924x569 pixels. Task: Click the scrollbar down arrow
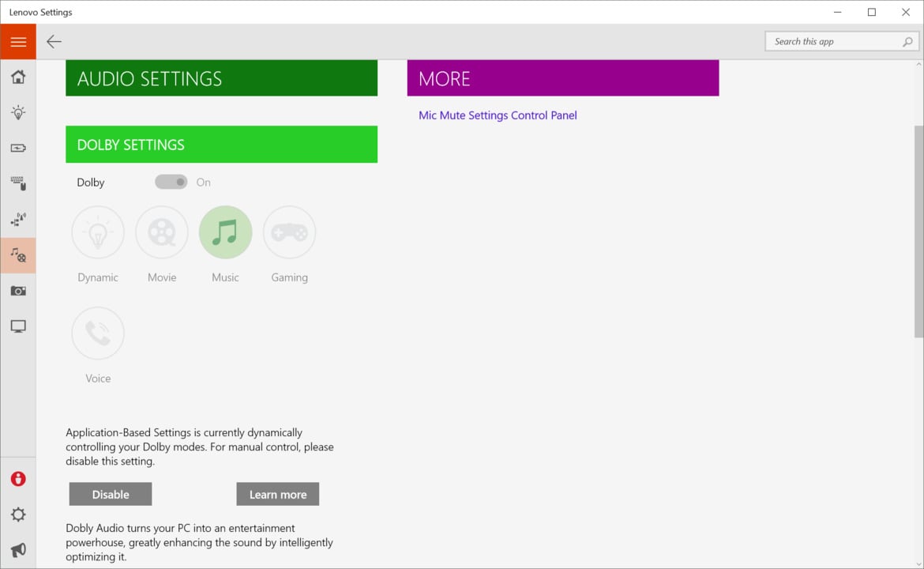[x=918, y=564]
